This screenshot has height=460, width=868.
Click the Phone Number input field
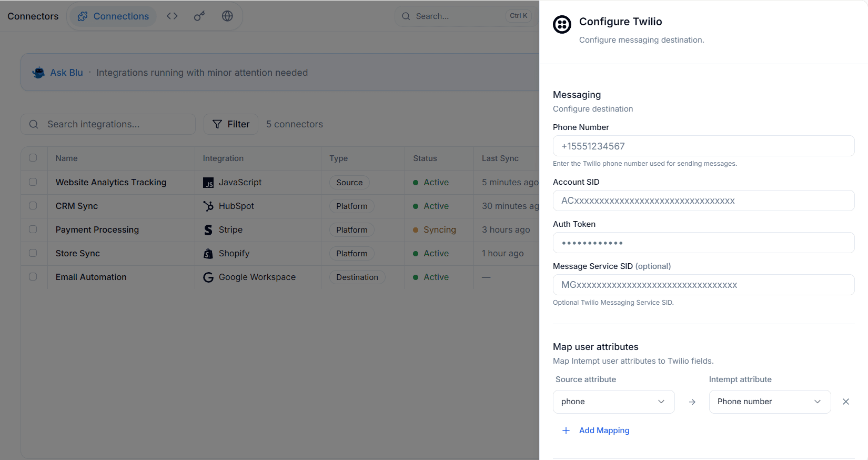[703, 146]
